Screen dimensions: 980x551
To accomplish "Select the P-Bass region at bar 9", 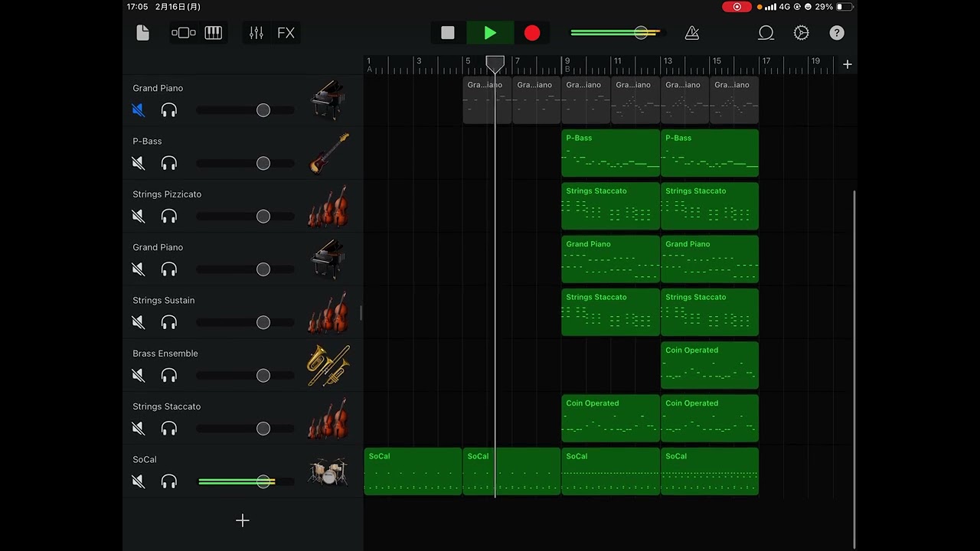I will coord(610,153).
